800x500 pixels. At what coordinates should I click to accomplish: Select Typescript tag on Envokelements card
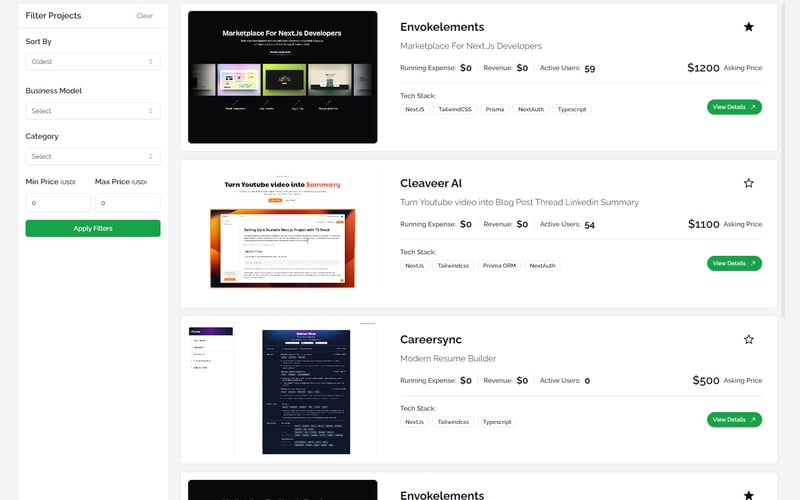pos(571,109)
